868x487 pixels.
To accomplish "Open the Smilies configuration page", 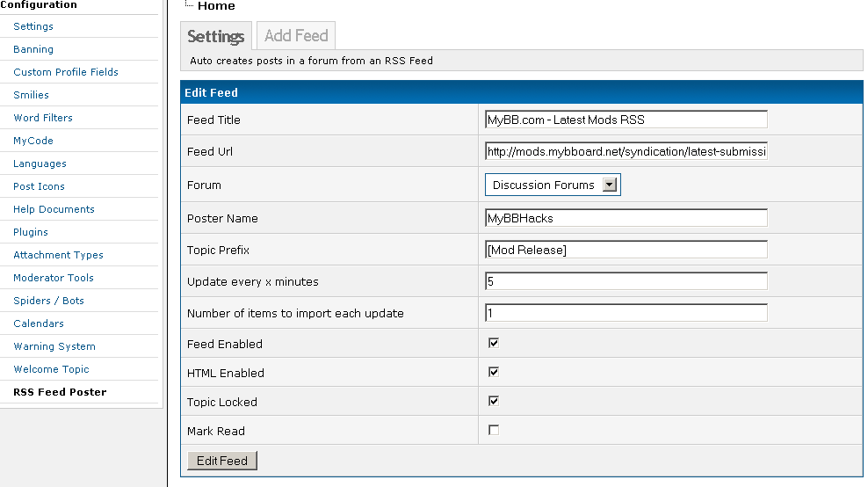I will [32, 95].
